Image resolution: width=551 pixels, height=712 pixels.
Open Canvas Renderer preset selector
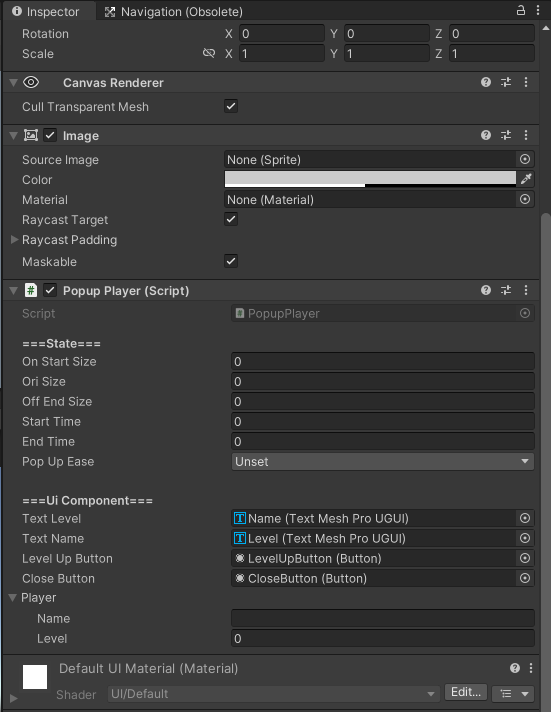click(x=506, y=82)
